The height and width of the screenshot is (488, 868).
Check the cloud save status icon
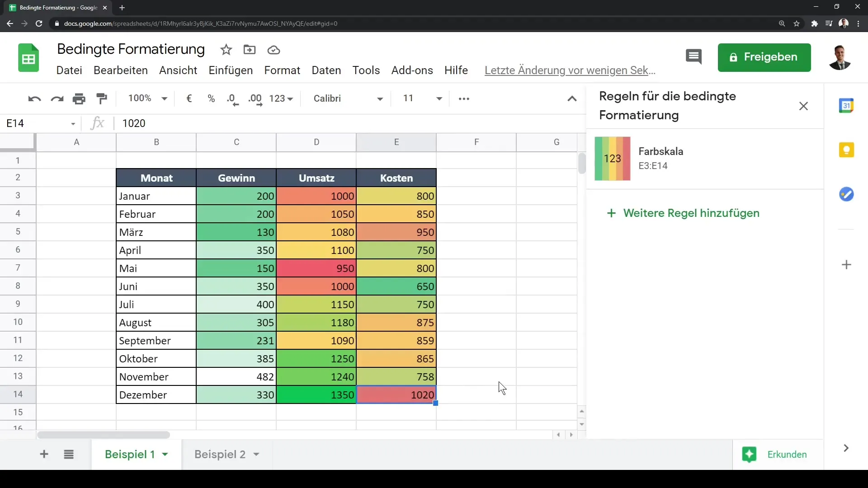[x=274, y=50]
